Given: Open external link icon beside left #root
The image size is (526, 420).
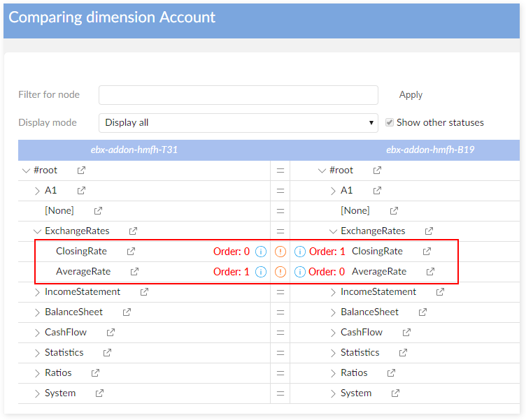Looking at the screenshot, I should pyautogui.click(x=81, y=171).
